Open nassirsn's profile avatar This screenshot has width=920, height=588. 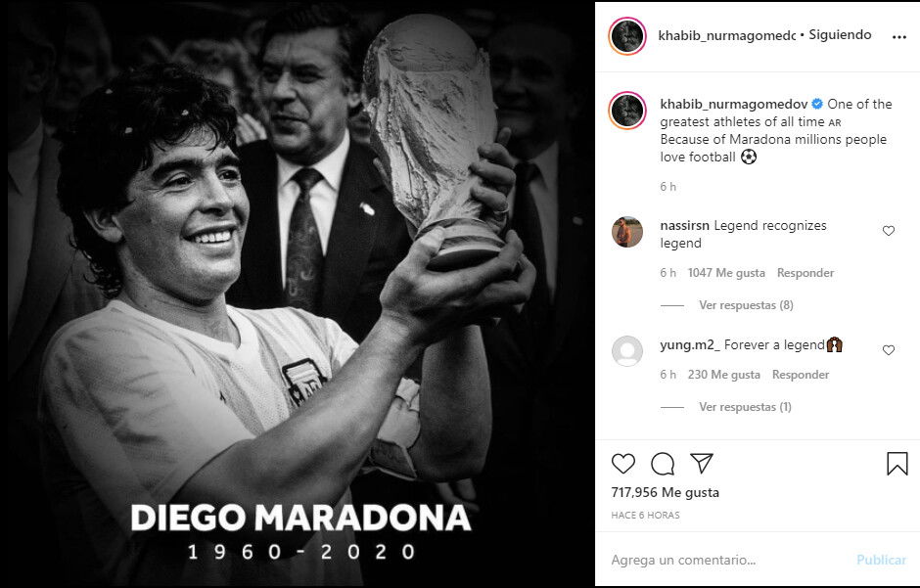627,232
